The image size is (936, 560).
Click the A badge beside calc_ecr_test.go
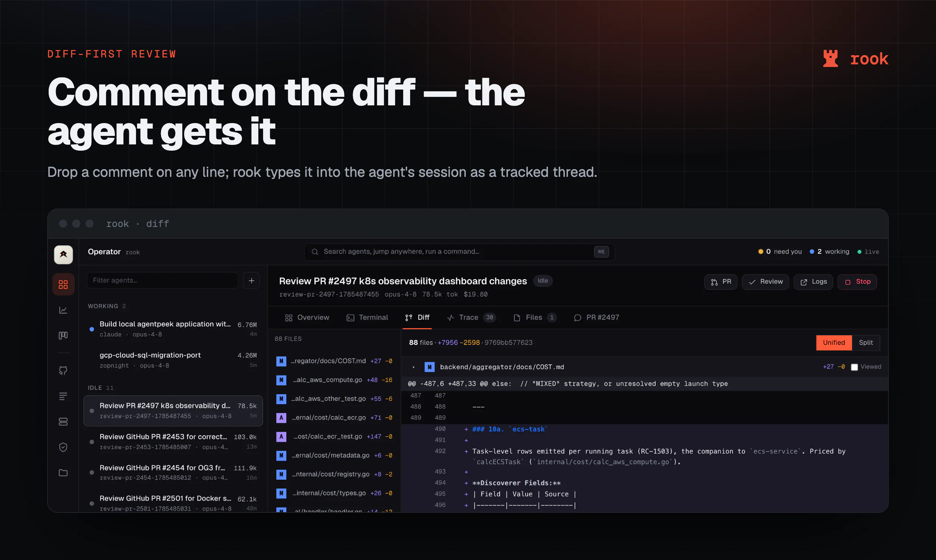tap(281, 437)
